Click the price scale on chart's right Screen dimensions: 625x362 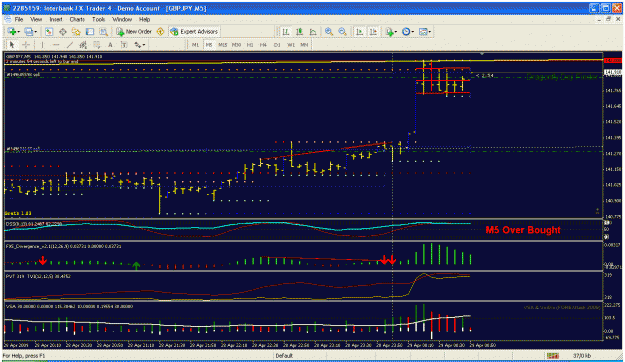point(613,136)
